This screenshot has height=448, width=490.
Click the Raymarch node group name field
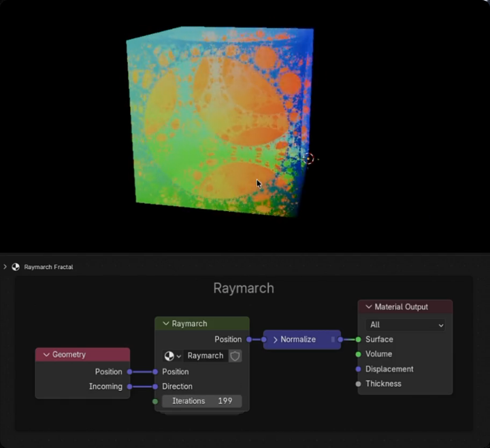205,355
